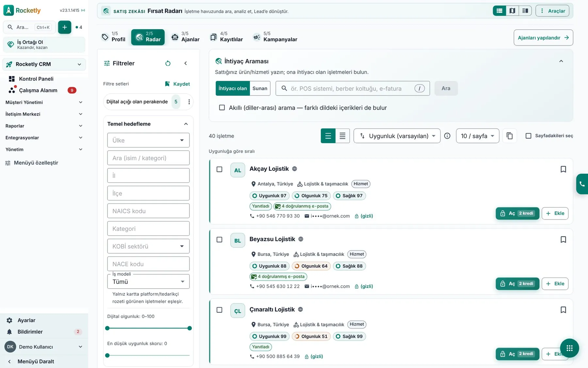Click the copy icon beside page size
The height and width of the screenshot is (368, 588).
[510, 136]
